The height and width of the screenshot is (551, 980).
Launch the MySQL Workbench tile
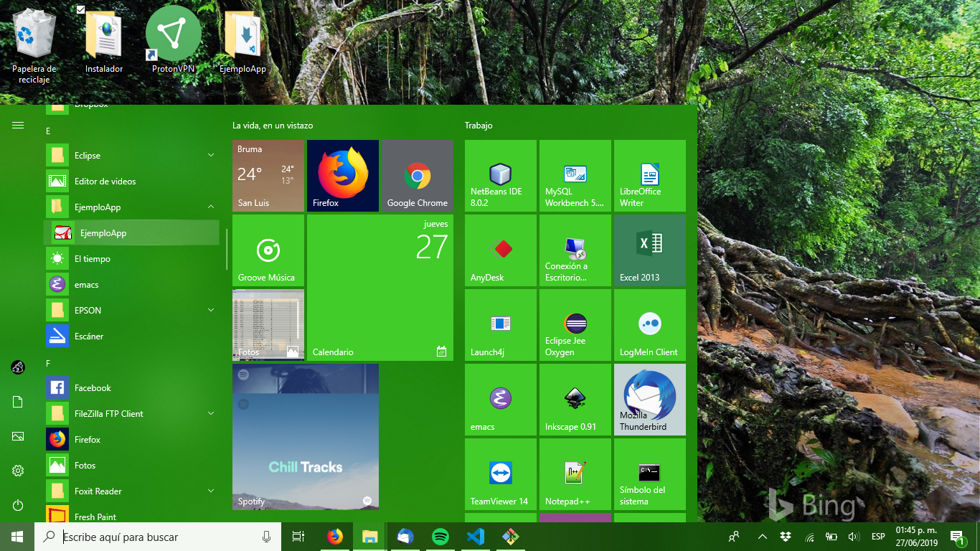(x=575, y=176)
